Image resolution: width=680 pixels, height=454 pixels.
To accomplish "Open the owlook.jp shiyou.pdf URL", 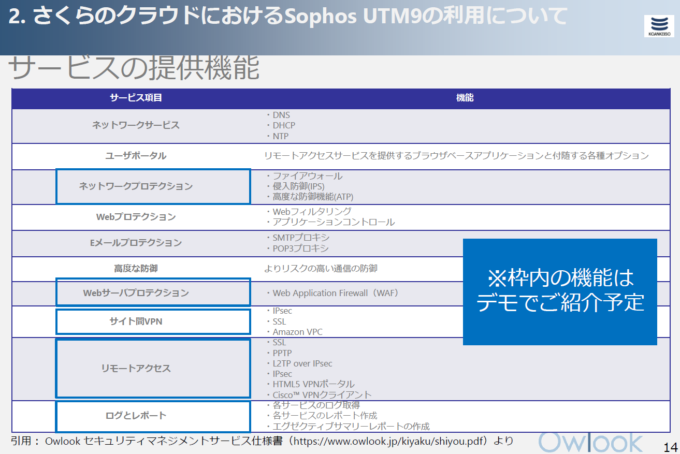I will [x=389, y=441].
